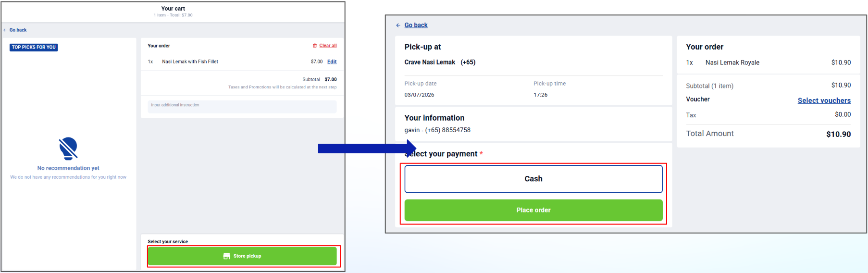The image size is (868, 273).
Task: Click the Your cart header title
Action: click(x=173, y=9)
